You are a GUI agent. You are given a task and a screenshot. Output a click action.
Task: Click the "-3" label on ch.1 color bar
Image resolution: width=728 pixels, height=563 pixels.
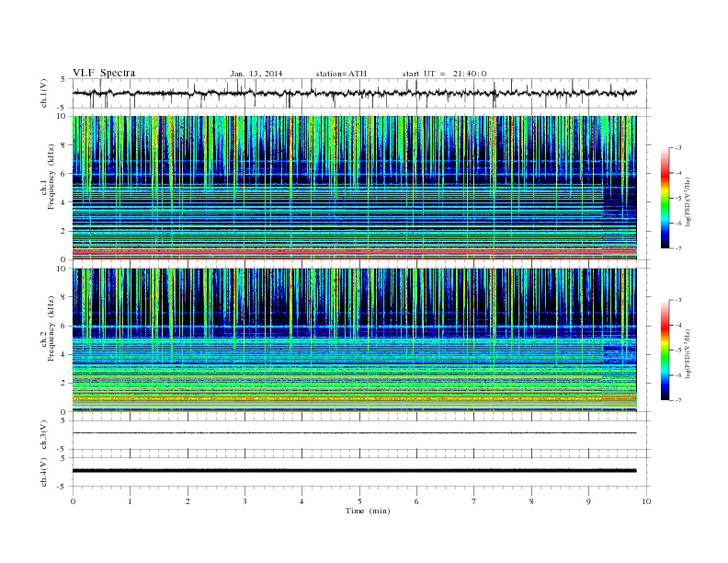[678, 148]
